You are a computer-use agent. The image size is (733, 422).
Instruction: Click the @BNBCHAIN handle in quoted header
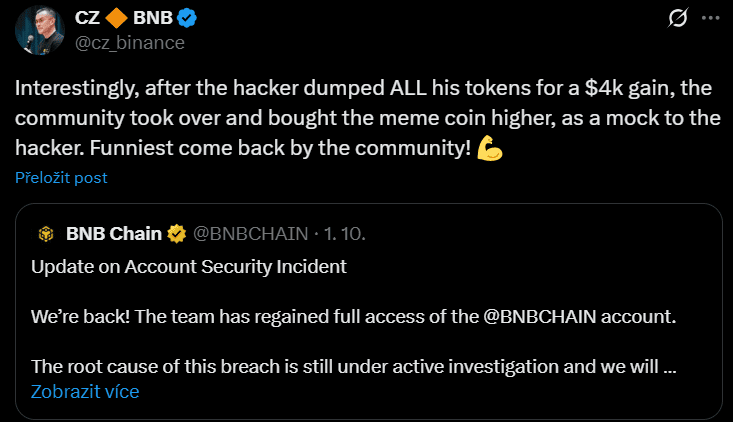249,234
